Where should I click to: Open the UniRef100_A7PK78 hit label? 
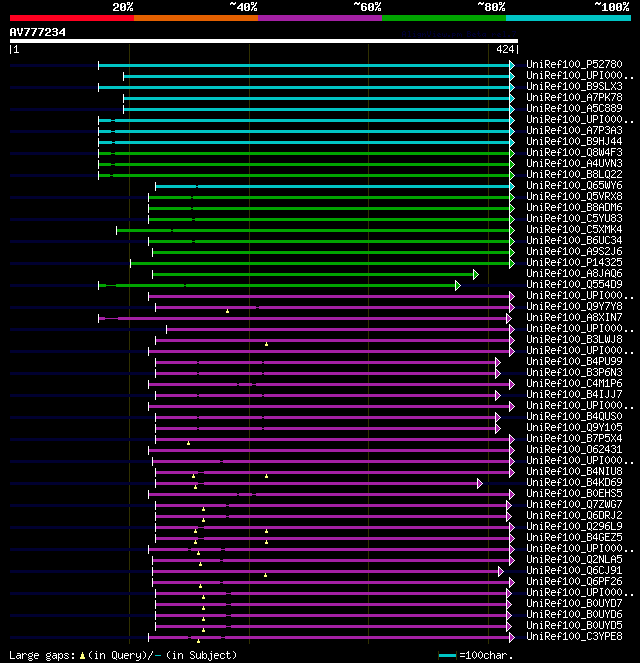tap(574, 97)
